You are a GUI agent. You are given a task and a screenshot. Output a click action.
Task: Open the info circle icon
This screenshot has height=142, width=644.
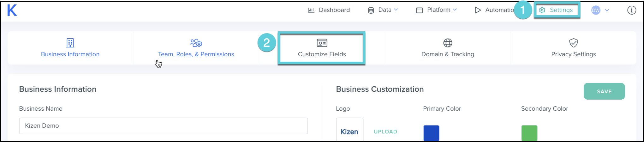631,10
